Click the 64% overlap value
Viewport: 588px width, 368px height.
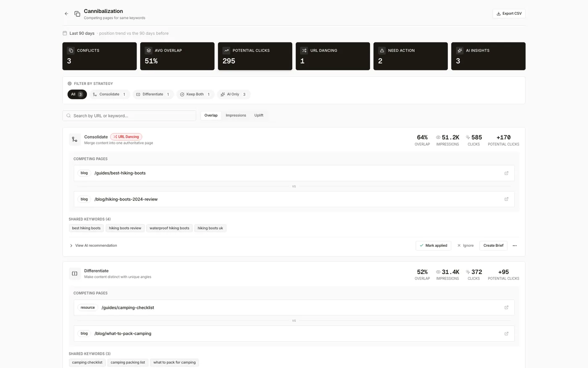[422, 137]
